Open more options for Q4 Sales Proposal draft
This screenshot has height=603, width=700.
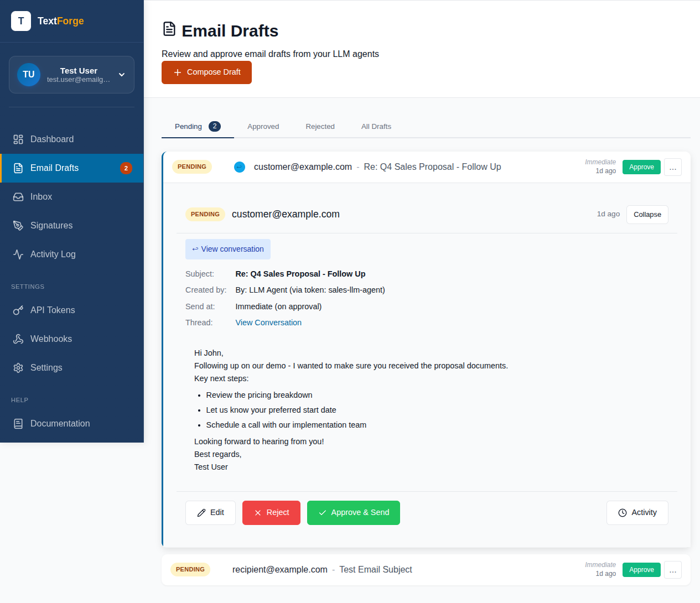(x=673, y=167)
